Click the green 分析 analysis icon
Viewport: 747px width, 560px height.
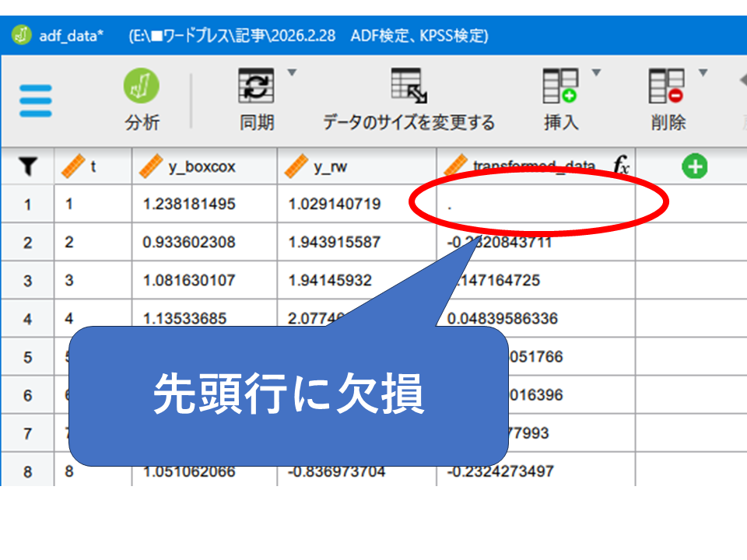[x=141, y=86]
